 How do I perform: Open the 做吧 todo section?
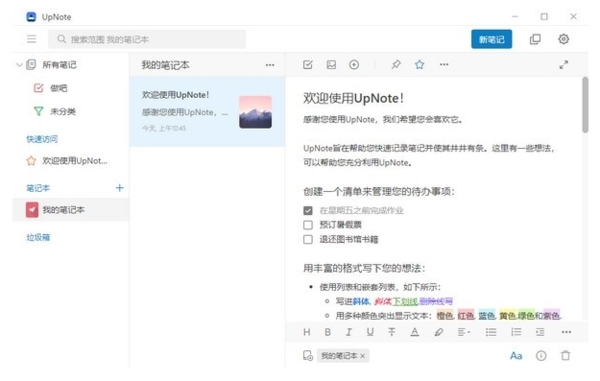(59, 88)
